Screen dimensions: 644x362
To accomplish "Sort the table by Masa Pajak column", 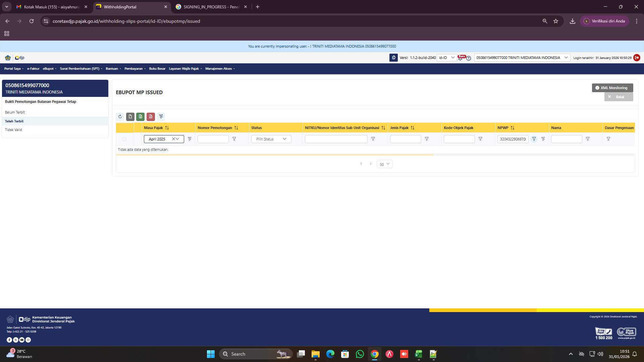I will [167, 128].
